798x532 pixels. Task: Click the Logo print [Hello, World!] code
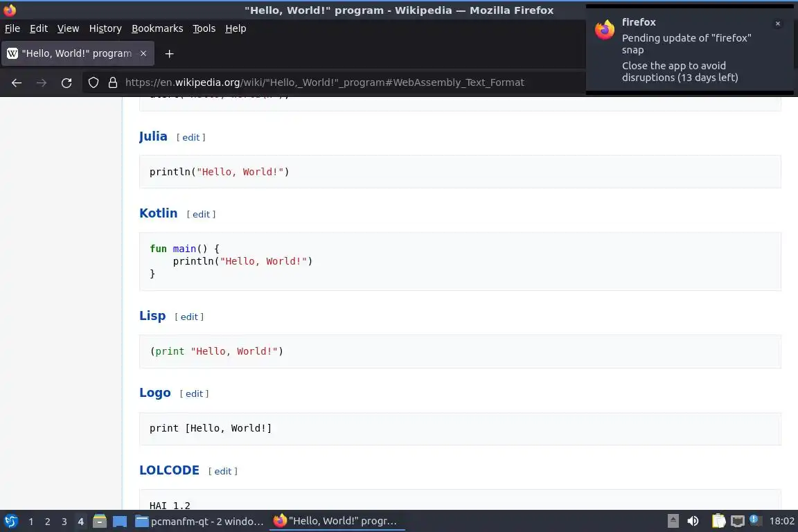click(211, 428)
